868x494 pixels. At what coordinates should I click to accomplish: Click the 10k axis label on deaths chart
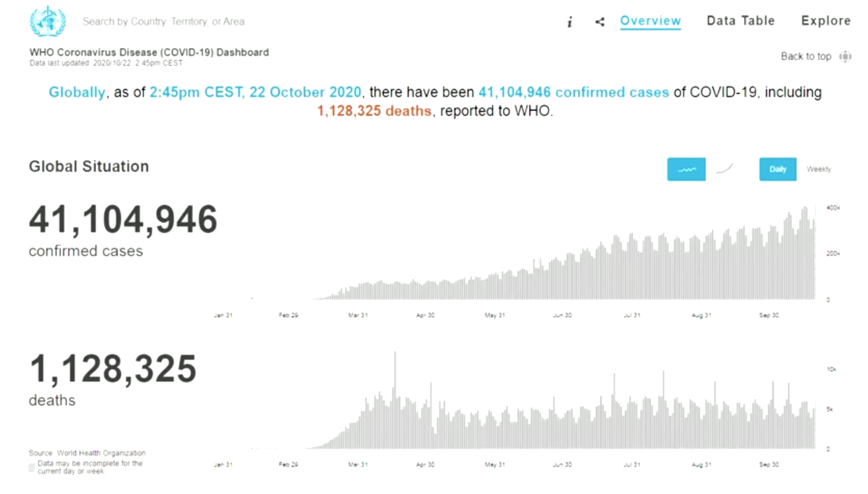pyautogui.click(x=831, y=369)
